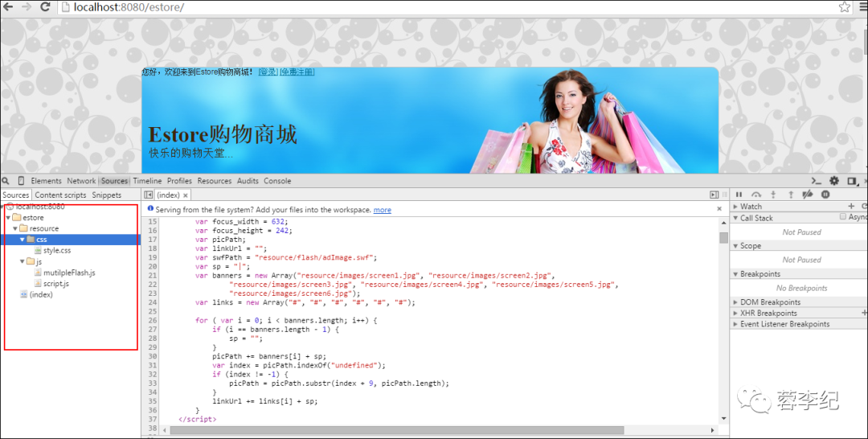Expand XHR Breakpoints section
The width and height of the screenshot is (868, 439).
click(x=735, y=314)
